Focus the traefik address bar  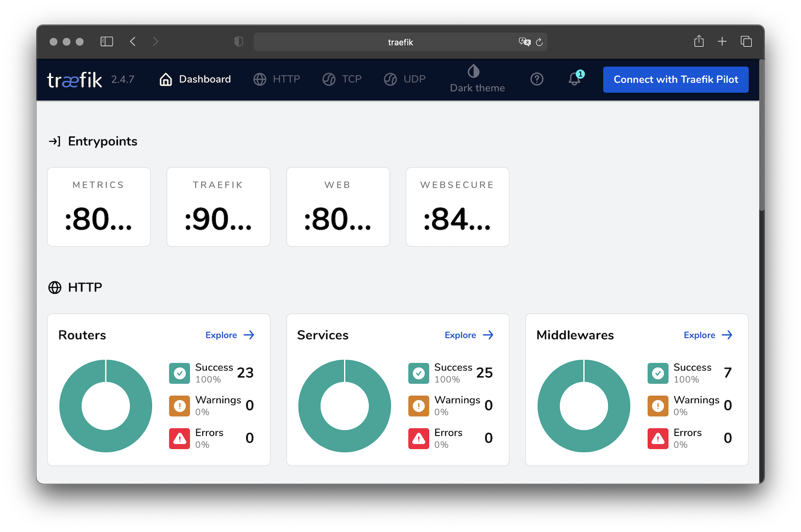point(400,42)
